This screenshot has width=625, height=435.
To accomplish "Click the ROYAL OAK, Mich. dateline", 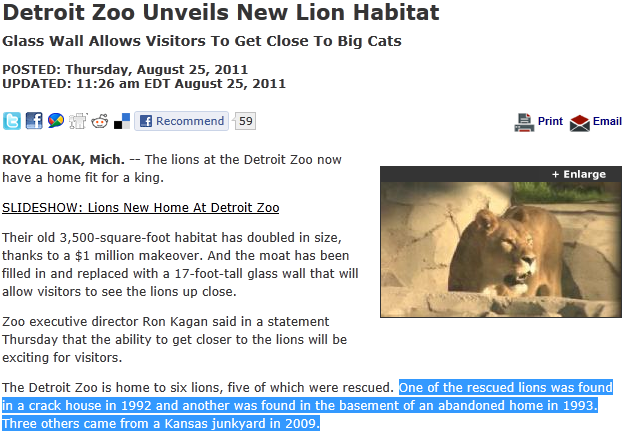I will tap(63, 159).
